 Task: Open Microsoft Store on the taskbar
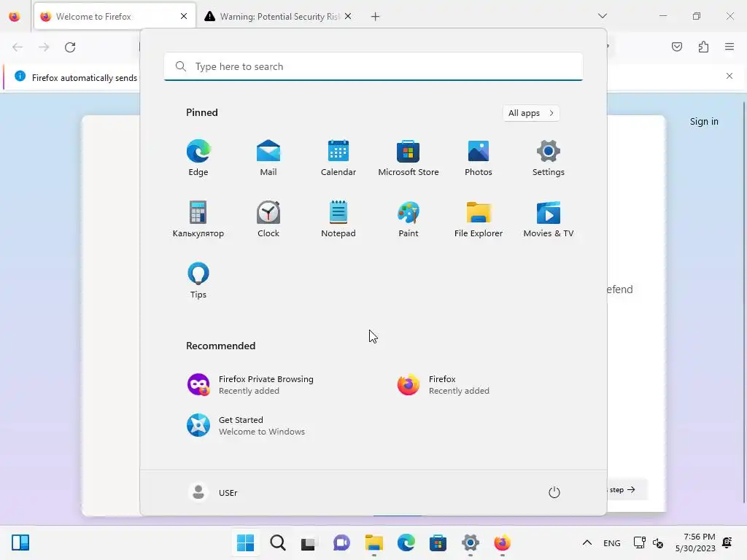(438, 542)
